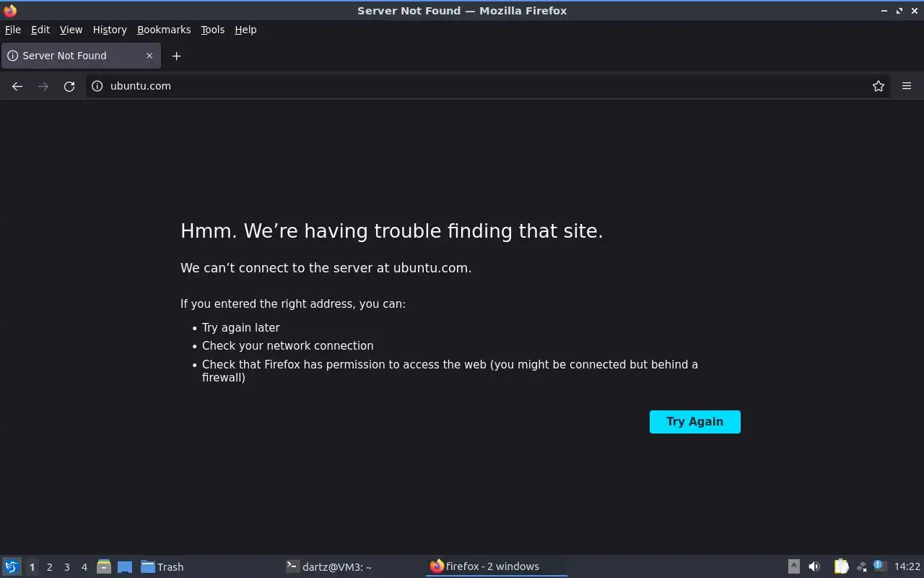This screenshot has width=924, height=578.
Task: Click the 14:22 clock
Action: [x=907, y=567]
